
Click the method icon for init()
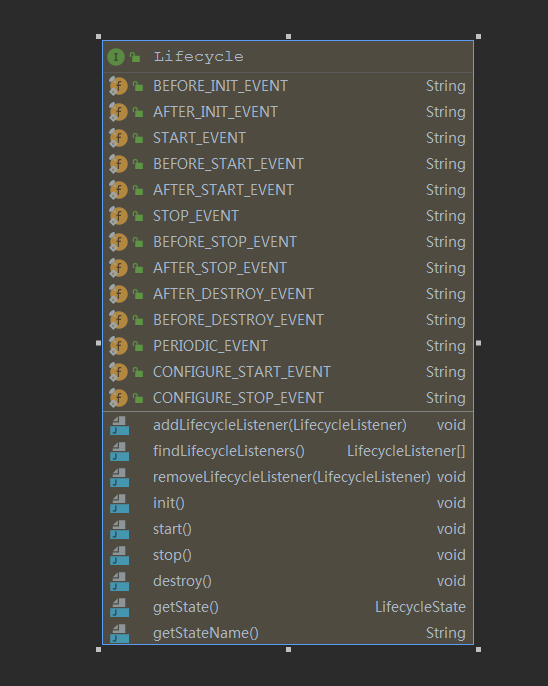[119, 503]
